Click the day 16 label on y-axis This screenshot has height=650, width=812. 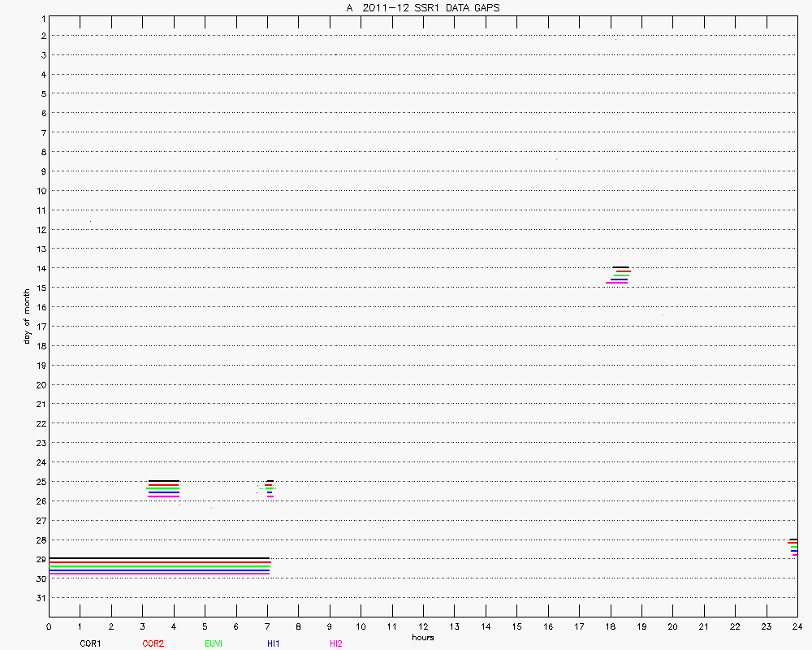[x=38, y=307]
